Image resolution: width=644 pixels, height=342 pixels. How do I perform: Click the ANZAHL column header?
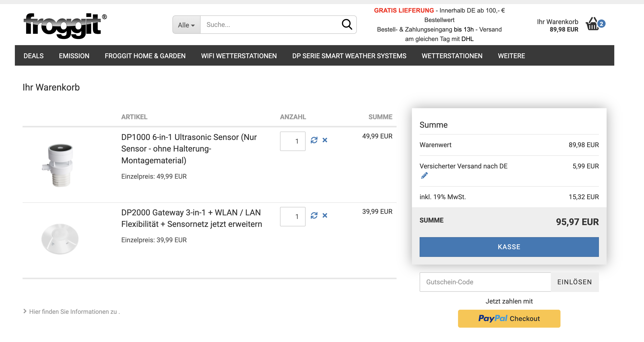tap(293, 117)
